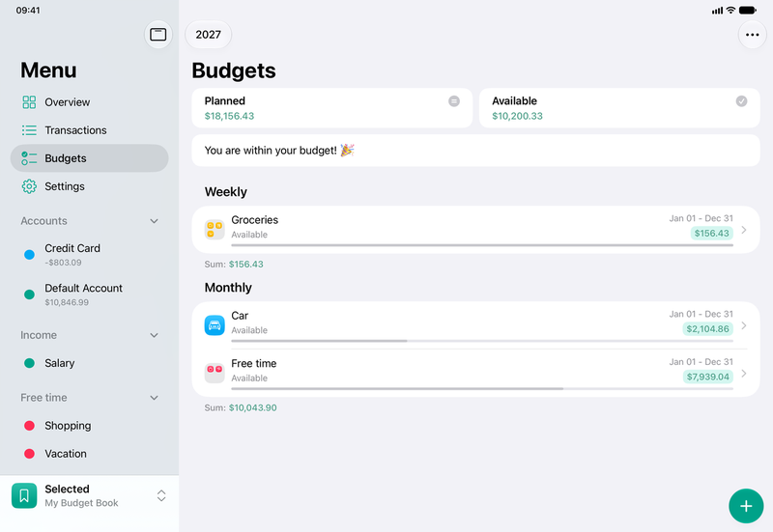The height and width of the screenshot is (532, 773).
Task: Click the Shopping red dot
Action: pos(30,426)
